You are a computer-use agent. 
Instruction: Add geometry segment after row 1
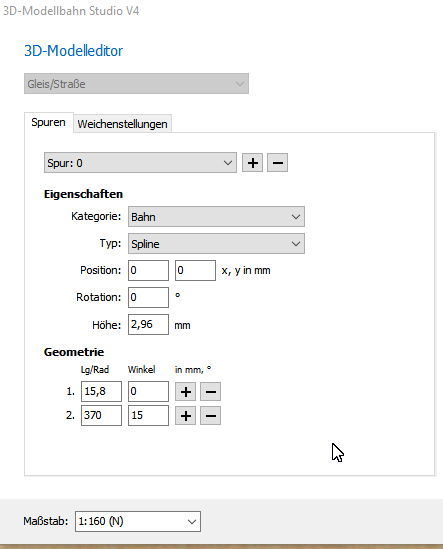pos(186,391)
